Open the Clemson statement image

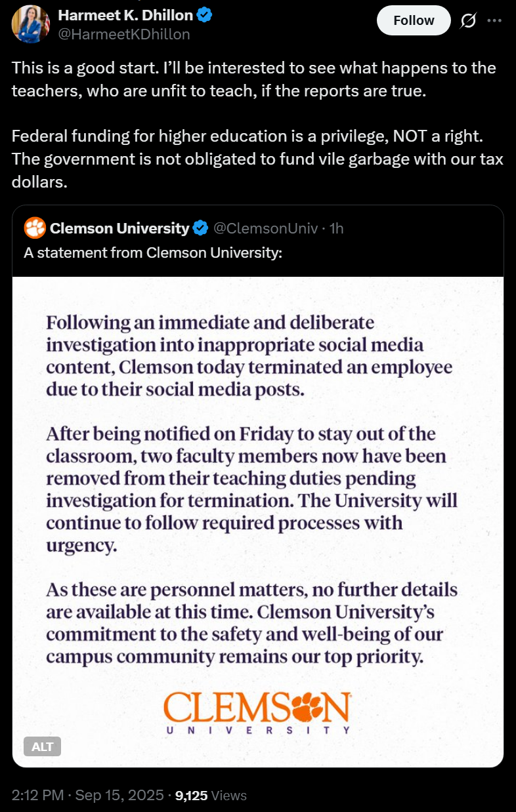[258, 521]
